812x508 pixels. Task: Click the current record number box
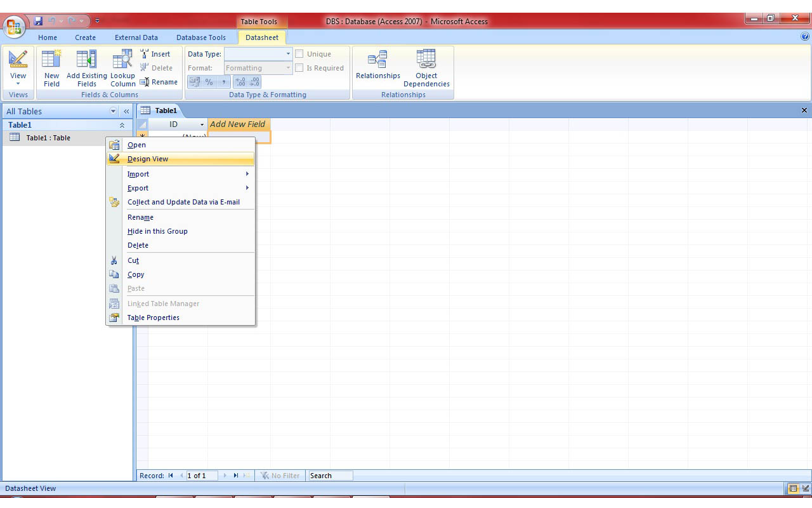point(202,476)
